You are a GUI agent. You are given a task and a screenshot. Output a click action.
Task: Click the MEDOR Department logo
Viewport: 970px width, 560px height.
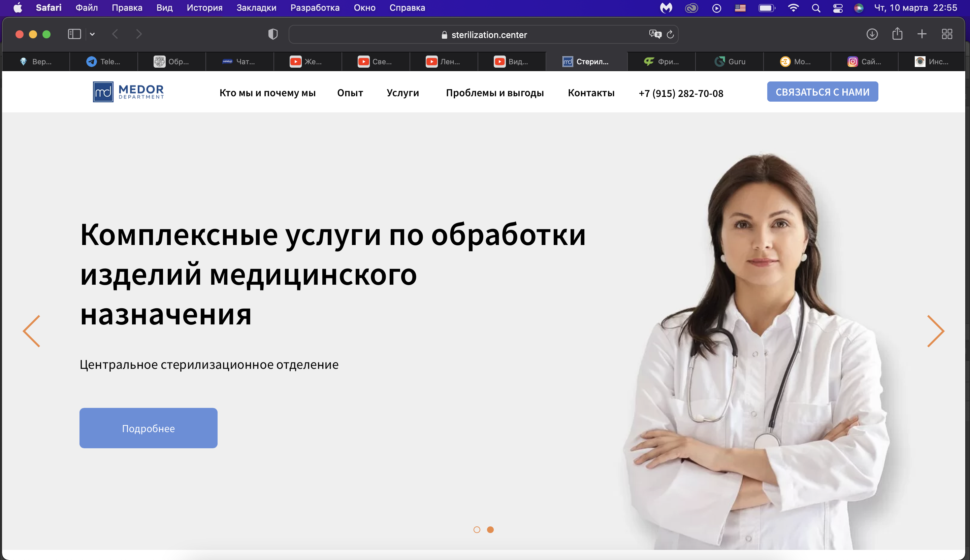click(x=129, y=92)
